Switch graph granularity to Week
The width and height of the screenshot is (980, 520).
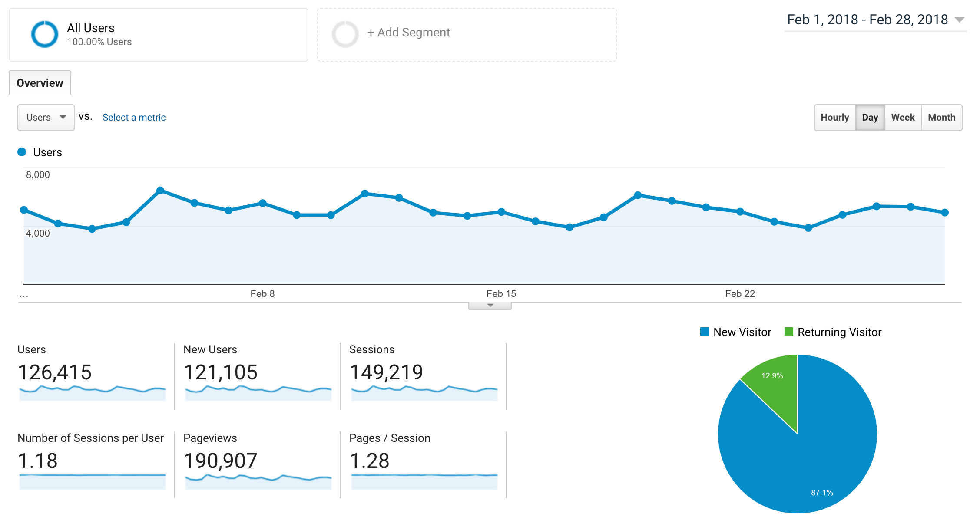click(x=903, y=117)
